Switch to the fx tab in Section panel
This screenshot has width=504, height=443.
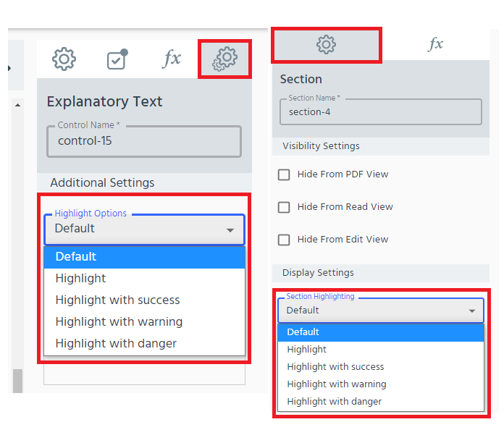(435, 43)
